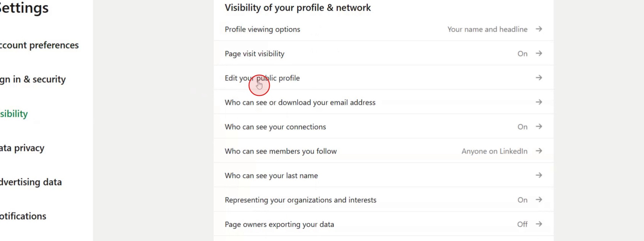The image size is (644, 241).
Task: Toggle Representing your organizations and interests
Action: 522,199
